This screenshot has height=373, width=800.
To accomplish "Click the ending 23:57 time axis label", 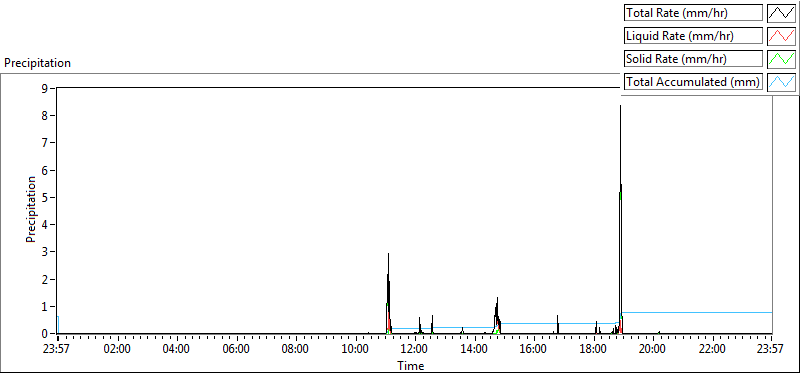I will click(x=770, y=349).
